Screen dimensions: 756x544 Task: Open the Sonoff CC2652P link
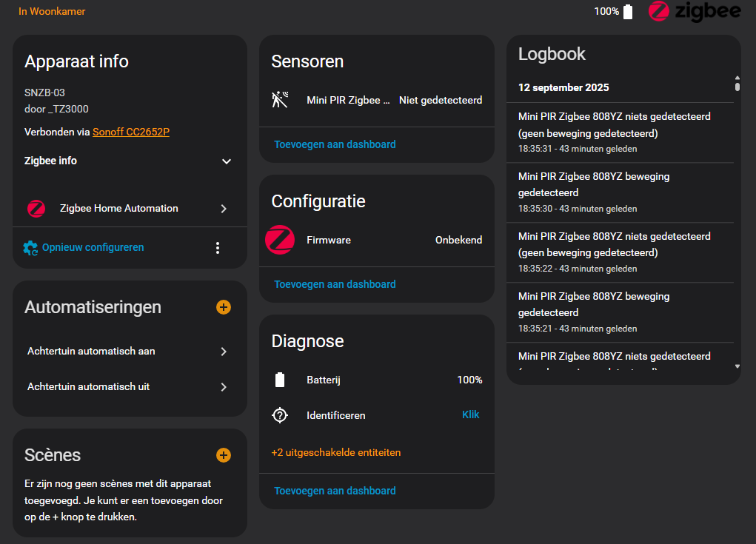click(x=131, y=132)
